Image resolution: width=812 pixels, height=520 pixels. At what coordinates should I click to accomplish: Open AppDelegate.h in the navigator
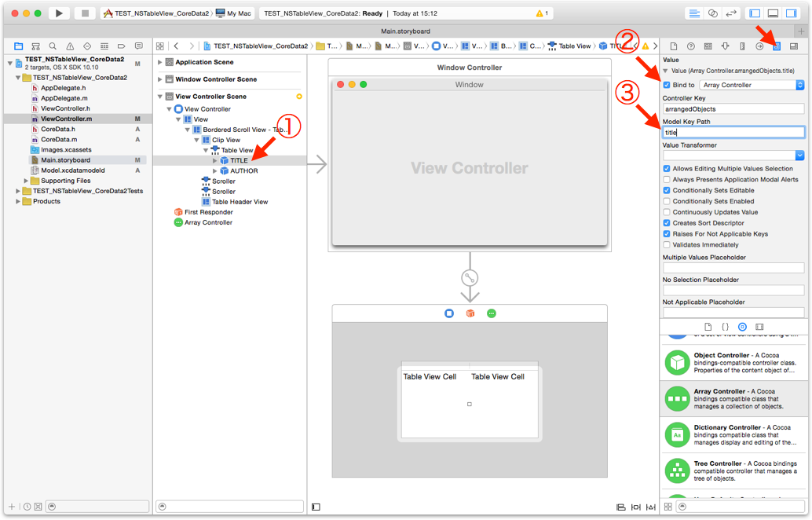pos(63,88)
